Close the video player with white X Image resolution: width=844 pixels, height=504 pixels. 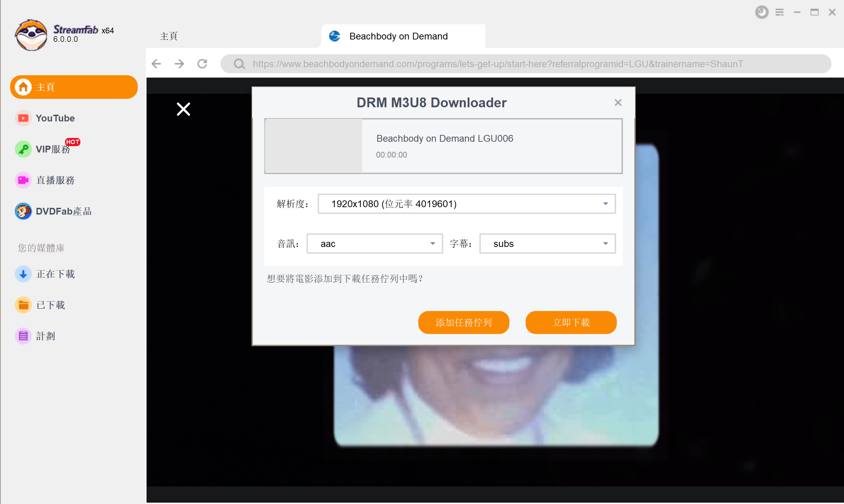(183, 109)
